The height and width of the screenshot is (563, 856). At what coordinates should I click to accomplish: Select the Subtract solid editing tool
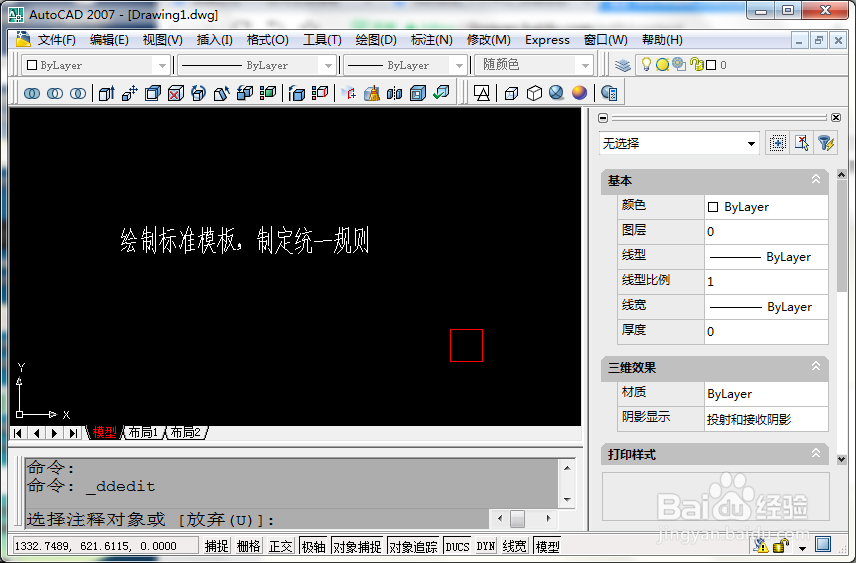coord(55,93)
